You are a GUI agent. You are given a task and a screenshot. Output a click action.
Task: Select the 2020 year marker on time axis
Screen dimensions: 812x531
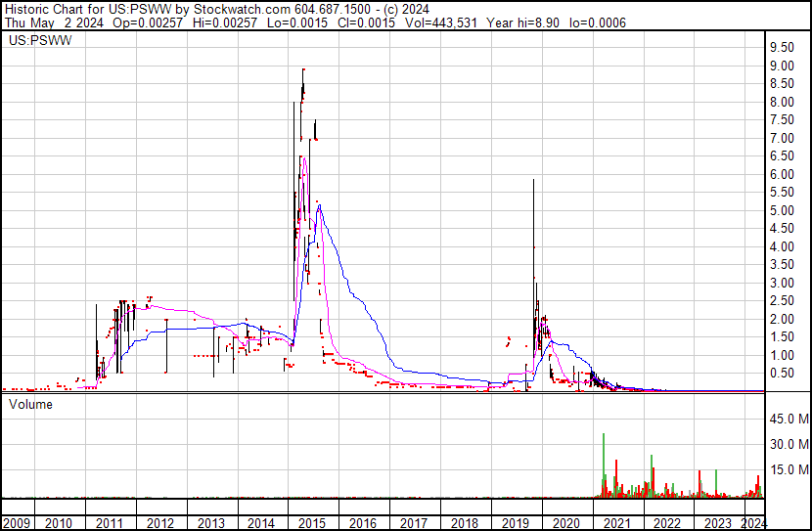[564, 523]
